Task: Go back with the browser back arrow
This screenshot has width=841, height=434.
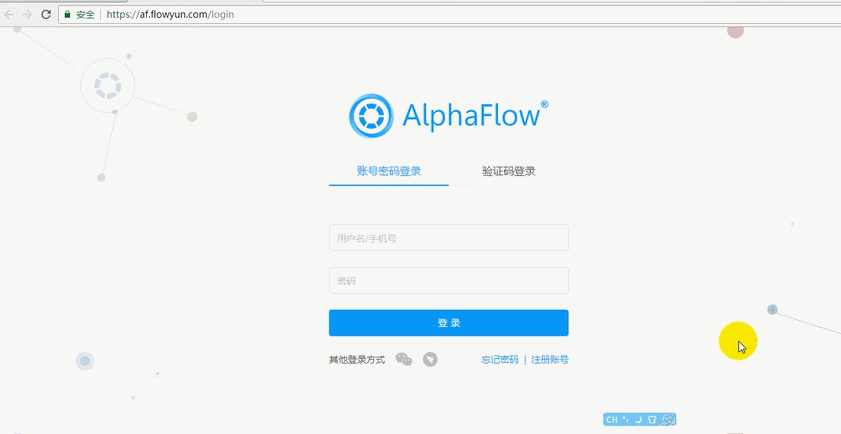Action: pyautogui.click(x=9, y=14)
